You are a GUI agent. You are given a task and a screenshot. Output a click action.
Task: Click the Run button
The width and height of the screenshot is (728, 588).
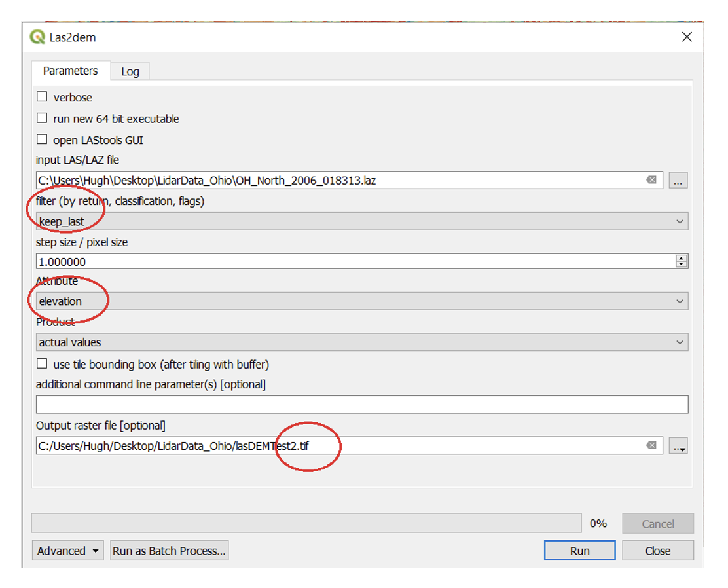click(x=580, y=551)
